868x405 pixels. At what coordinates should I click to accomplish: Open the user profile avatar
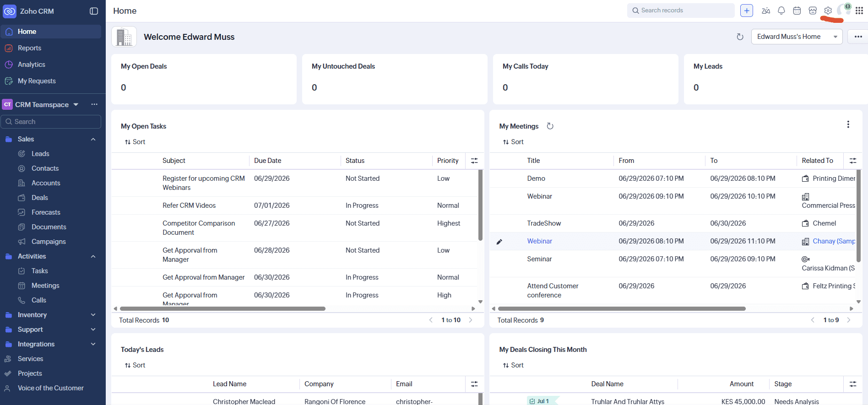pos(843,10)
